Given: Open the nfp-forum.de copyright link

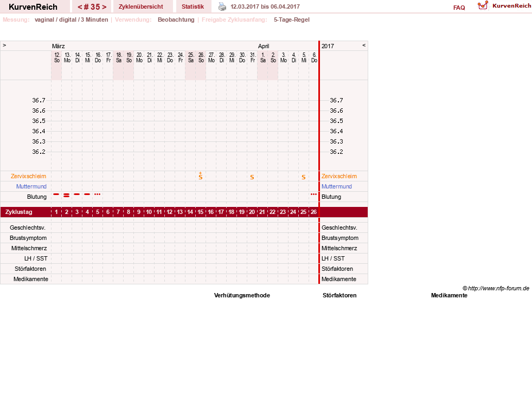Looking at the screenshot, I should tap(496, 289).
